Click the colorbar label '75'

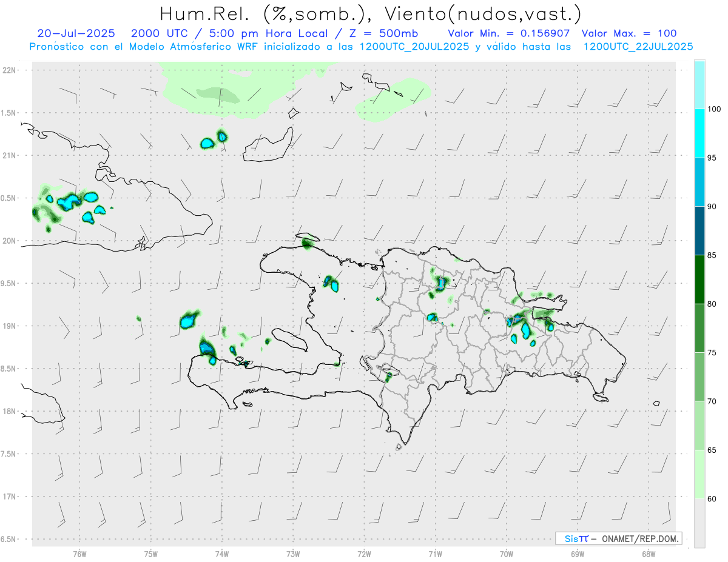point(713,352)
